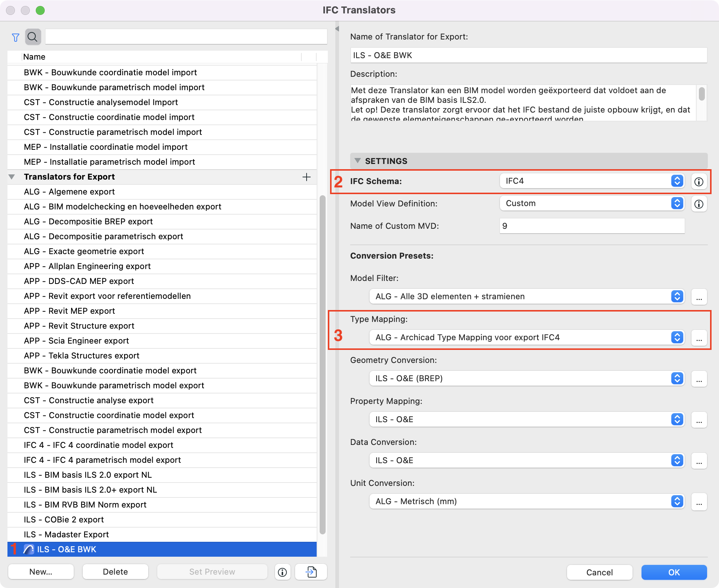Viewport: 719px width, 588px height.
Task: Open Geometry Conversion preset options (…) button
Action: click(699, 379)
